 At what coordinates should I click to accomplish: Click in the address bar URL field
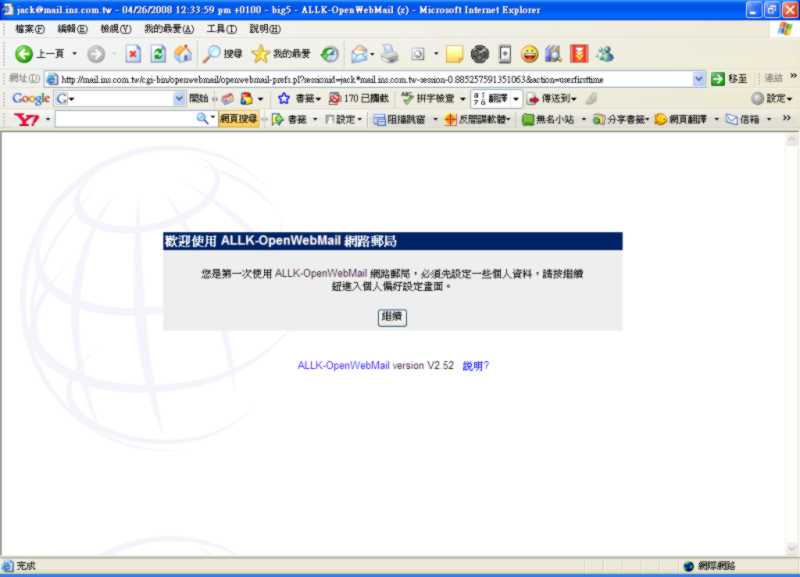375,79
